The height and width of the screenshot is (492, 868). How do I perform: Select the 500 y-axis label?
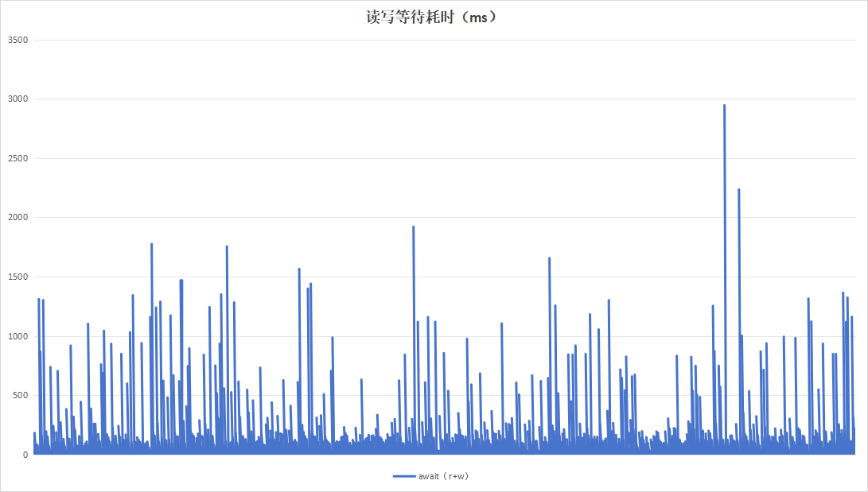click(x=20, y=395)
